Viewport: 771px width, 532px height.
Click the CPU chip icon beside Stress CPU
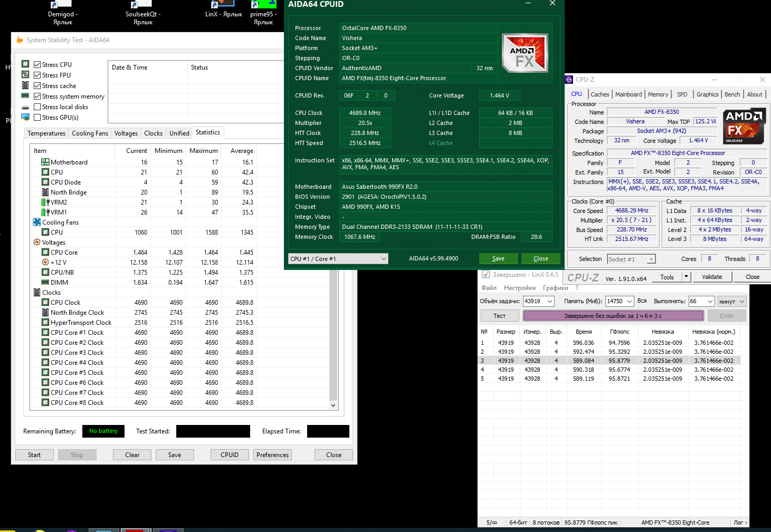tap(25, 64)
